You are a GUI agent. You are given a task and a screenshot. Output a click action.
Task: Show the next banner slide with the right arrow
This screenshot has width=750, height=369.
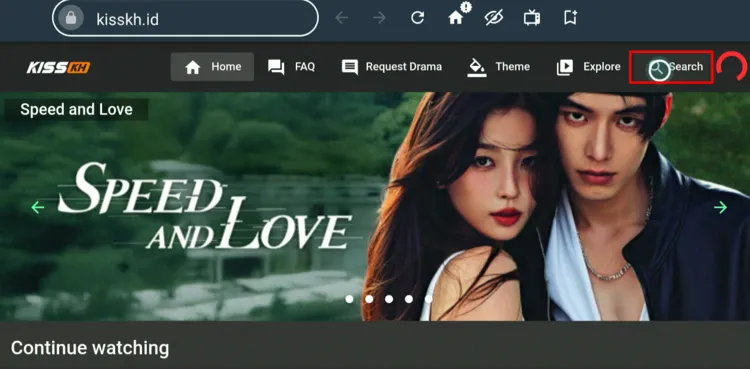pyautogui.click(x=720, y=207)
